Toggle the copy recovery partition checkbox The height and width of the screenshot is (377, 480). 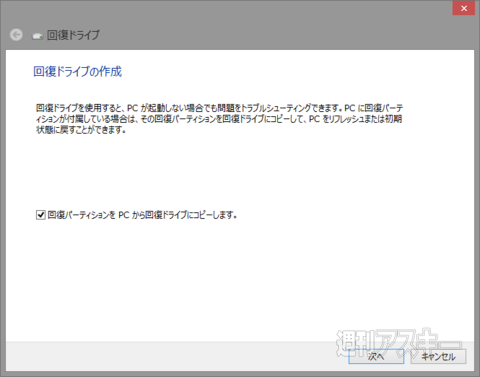click(x=41, y=215)
